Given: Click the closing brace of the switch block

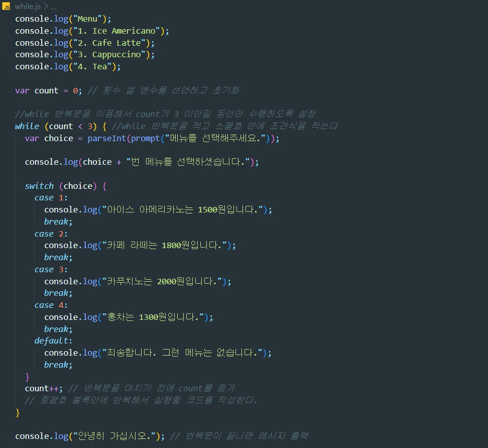Looking at the screenshot, I should (x=27, y=377).
